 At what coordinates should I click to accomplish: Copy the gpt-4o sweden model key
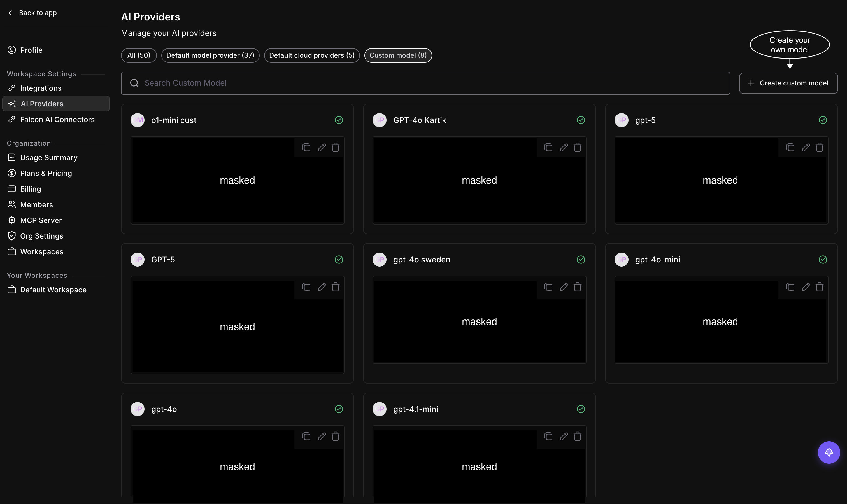[x=548, y=287]
